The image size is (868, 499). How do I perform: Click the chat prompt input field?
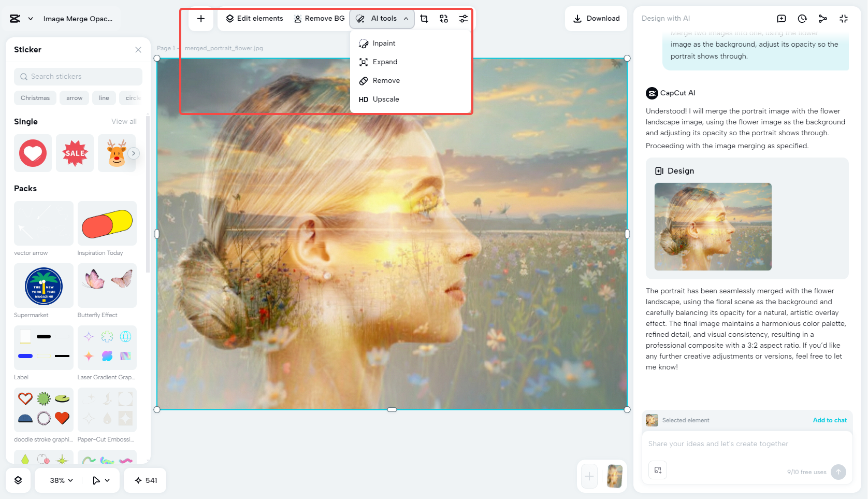click(747, 445)
